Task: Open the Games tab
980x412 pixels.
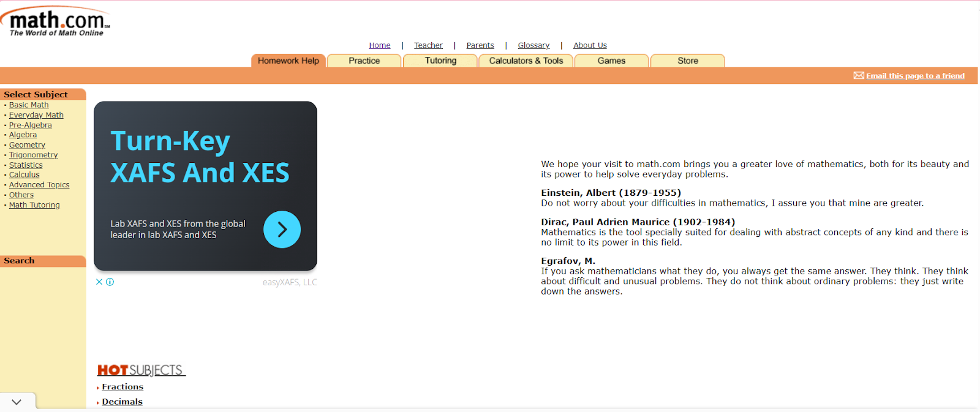Action: [611, 61]
